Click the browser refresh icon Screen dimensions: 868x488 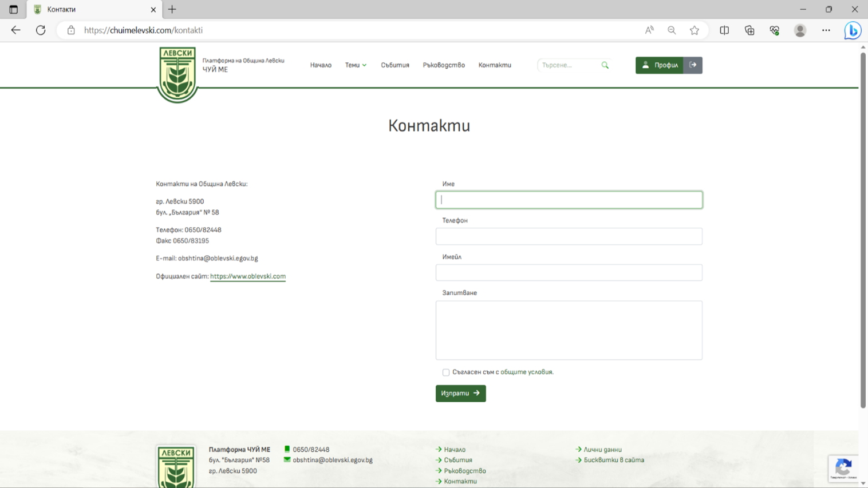(41, 30)
